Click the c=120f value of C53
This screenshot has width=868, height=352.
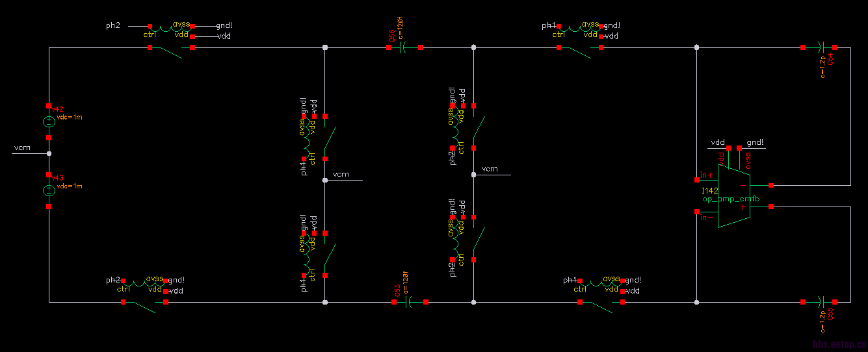(406, 283)
